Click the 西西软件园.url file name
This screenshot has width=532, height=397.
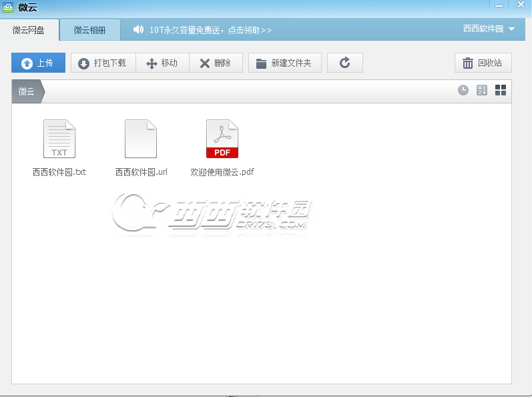141,172
